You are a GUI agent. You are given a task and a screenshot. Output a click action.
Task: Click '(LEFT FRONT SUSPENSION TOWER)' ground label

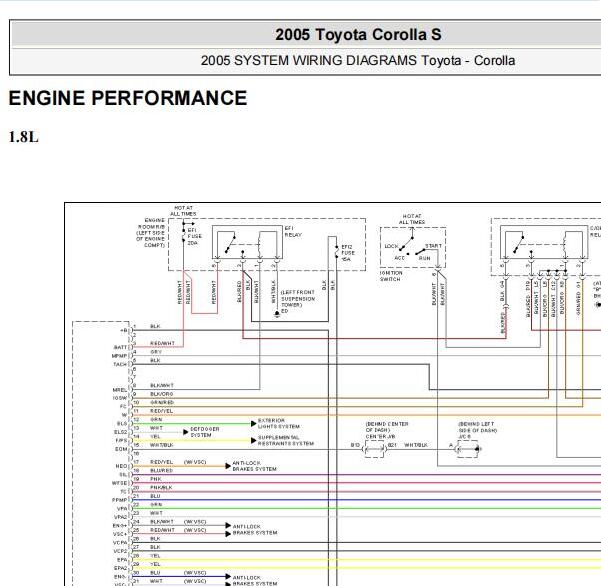click(x=298, y=299)
